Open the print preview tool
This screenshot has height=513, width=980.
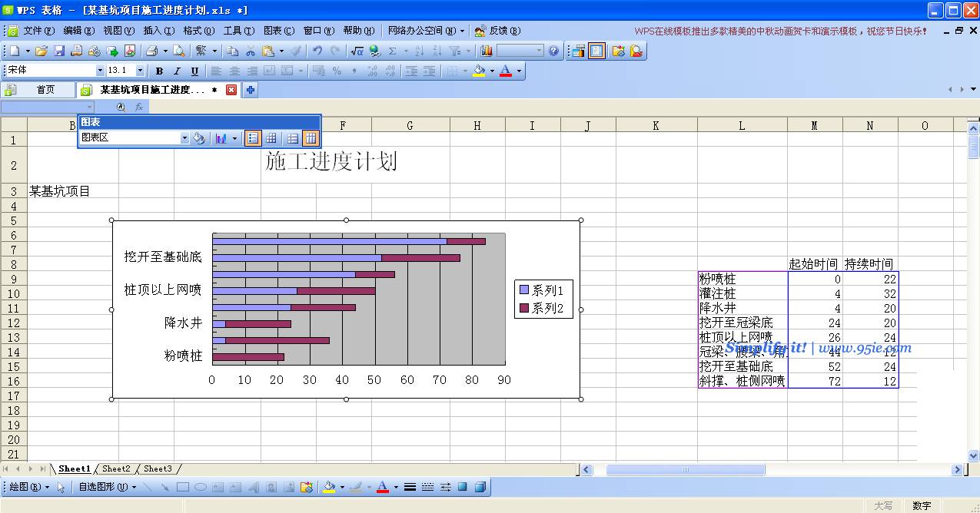[178, 51]
